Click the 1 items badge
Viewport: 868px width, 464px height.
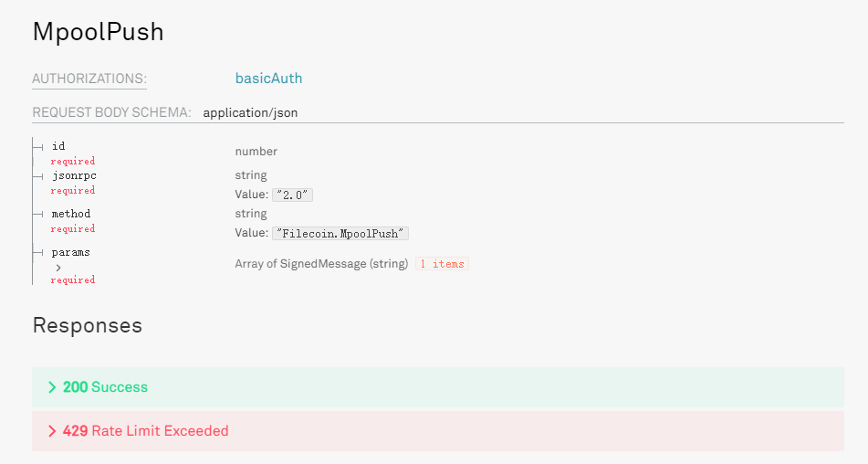[442, 264]
